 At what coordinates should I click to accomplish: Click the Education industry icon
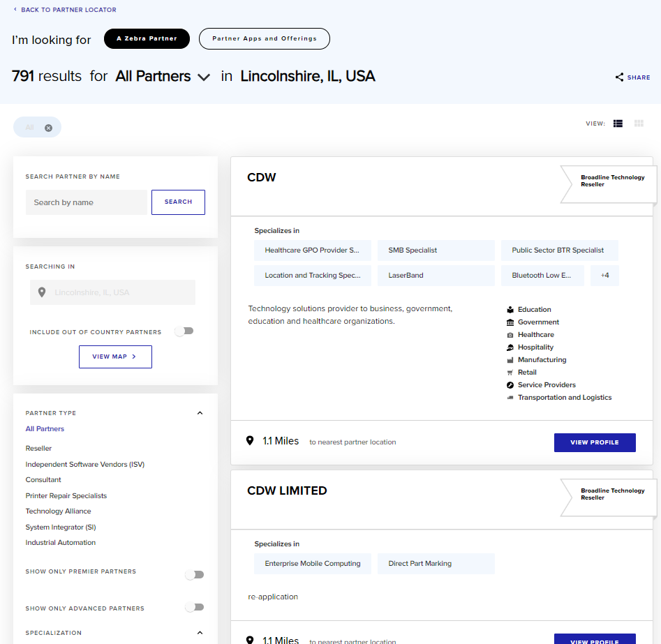pos(510,310)
